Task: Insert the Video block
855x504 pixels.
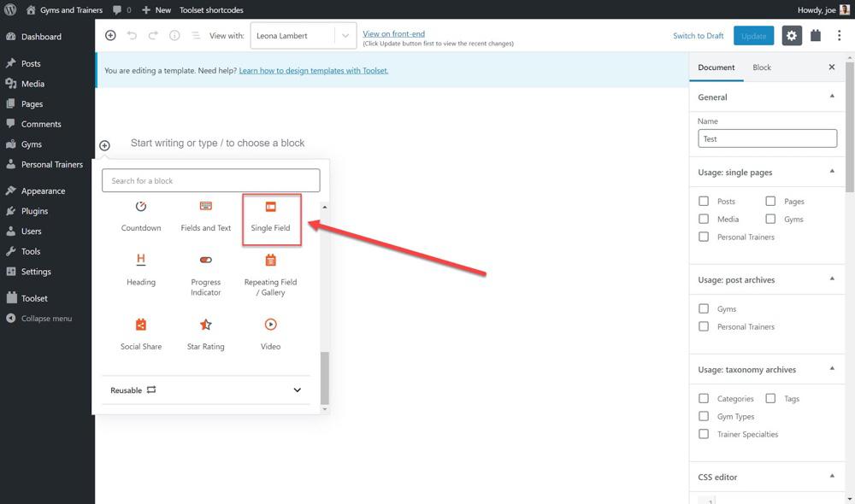Action: pyautogui.click(x=270, y=334)
